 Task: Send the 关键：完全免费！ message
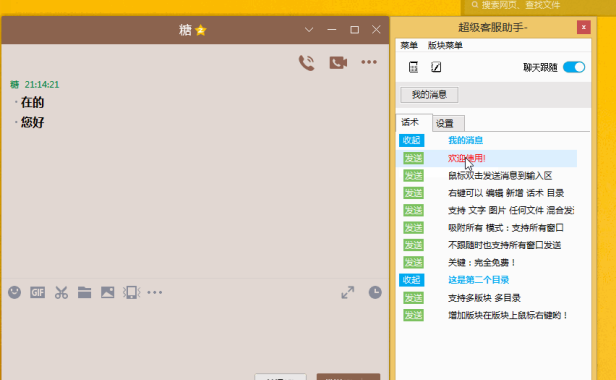pyautogui.click(x=413, y=263)
